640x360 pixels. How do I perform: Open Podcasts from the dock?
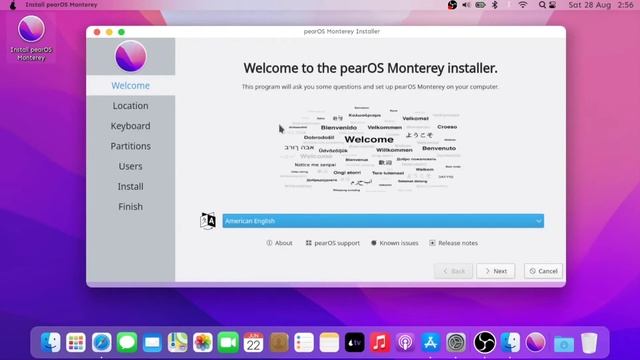[405, 342]
